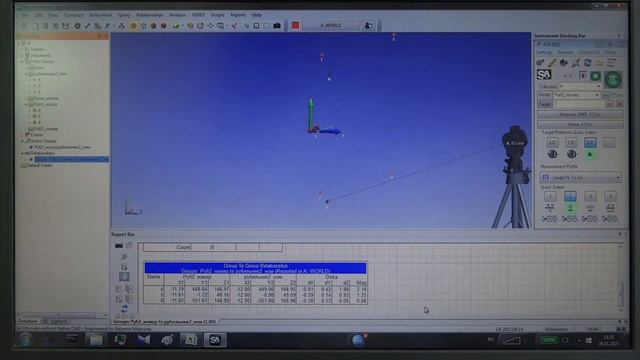Select the highlighted third target quick-select button
The image size is (640, 360).
click(590, 142)
